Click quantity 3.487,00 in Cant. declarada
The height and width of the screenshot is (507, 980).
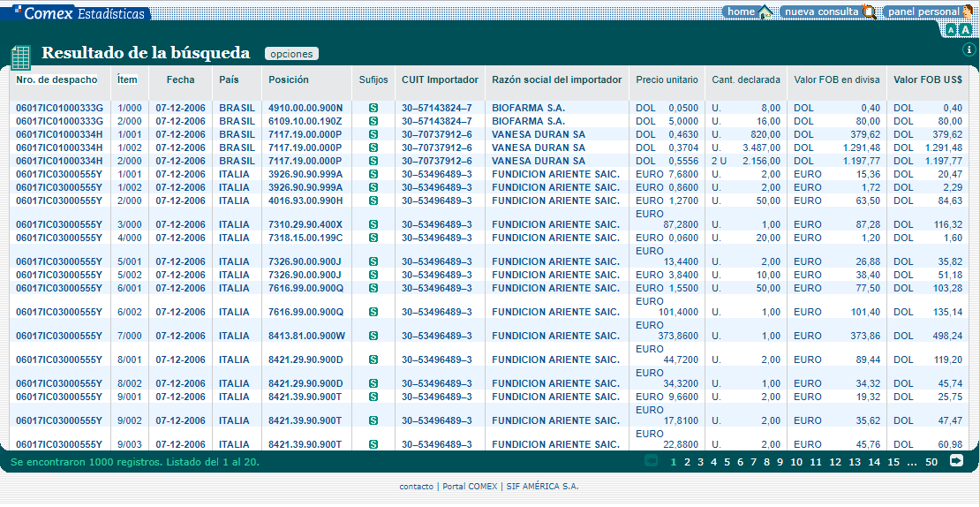(x=761, y=148)
